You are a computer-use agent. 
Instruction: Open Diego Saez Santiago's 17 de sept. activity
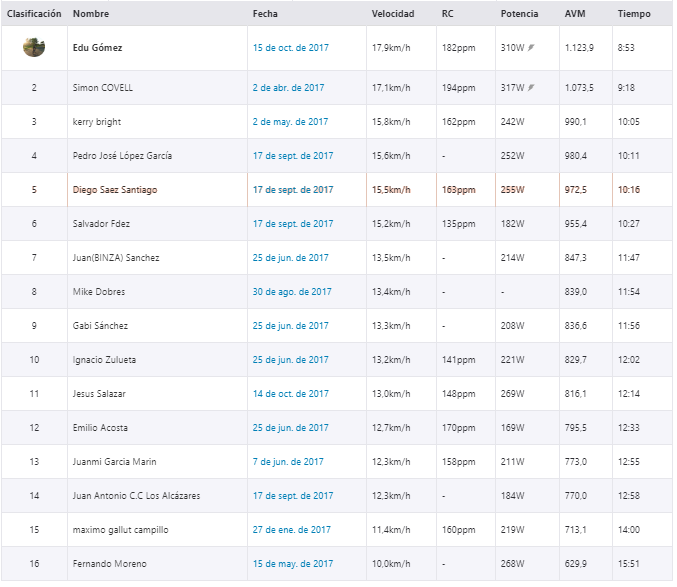(x=293, y=190)
